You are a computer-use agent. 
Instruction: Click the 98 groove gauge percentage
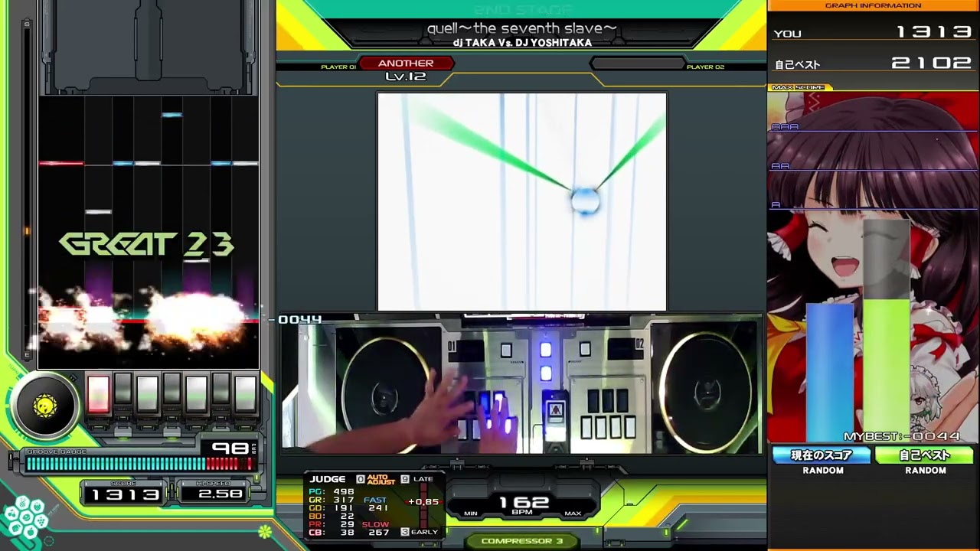[x=230, y=448]
